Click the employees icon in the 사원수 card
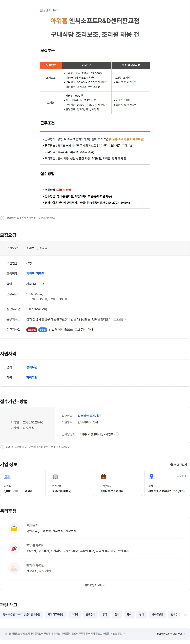Image resolution: width=190 pixels, height=644 pixels. click(x=7, y=476)
